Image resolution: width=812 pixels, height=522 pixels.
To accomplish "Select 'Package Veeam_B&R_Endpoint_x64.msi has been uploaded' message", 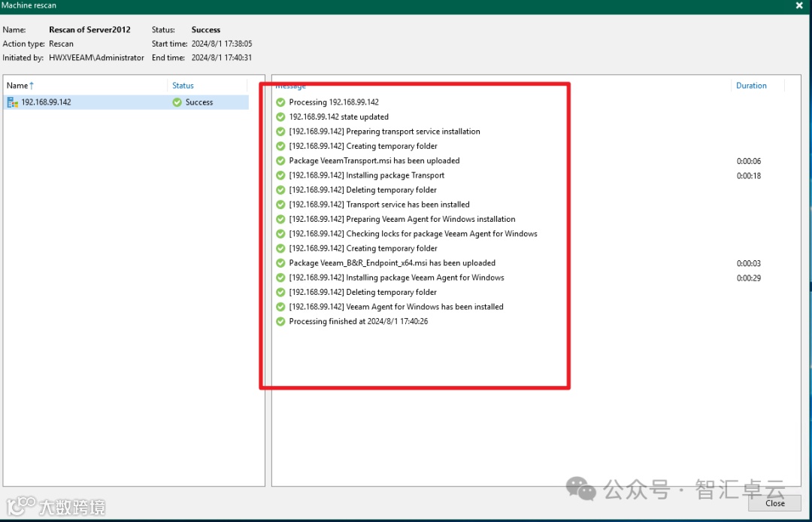I will [x=392, y=263].
